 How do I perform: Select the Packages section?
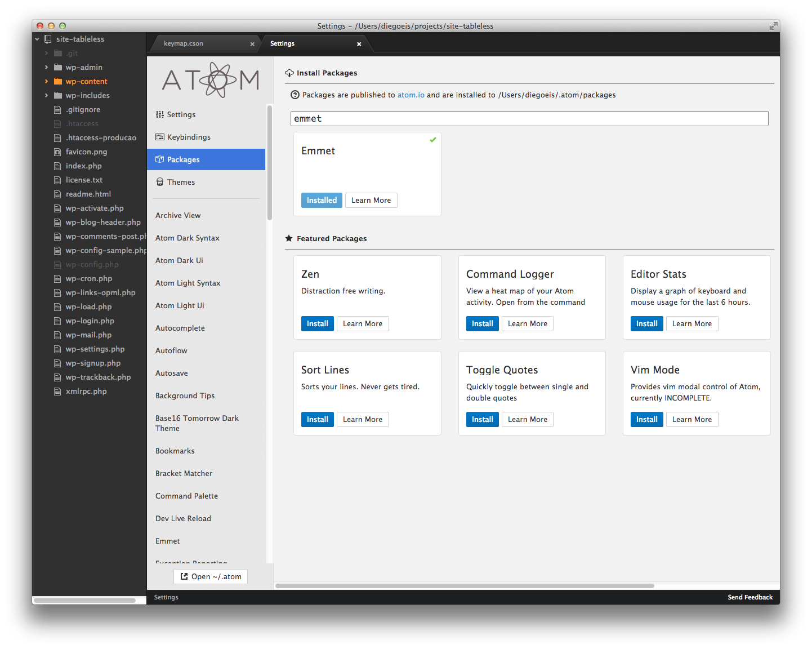[x=206, y=159]
